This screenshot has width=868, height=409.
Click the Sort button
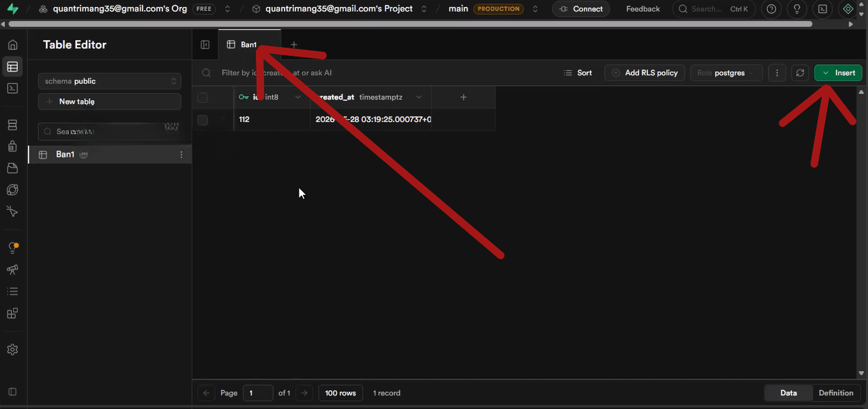point(578,73)
